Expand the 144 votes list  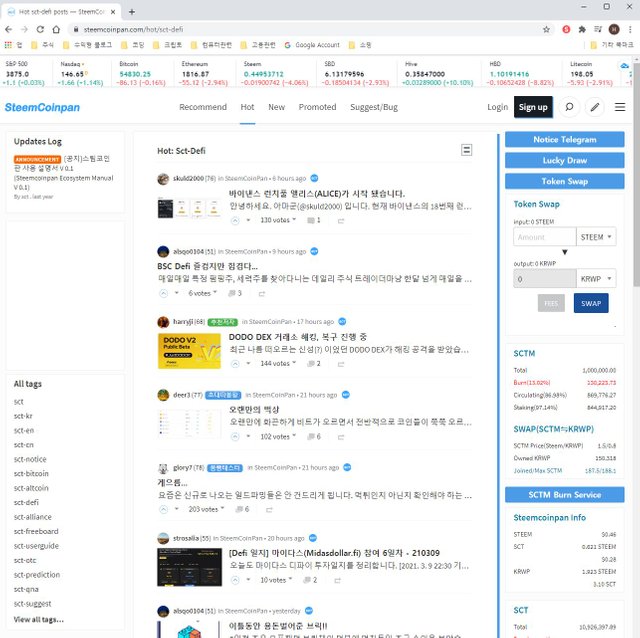click(278, 363)
